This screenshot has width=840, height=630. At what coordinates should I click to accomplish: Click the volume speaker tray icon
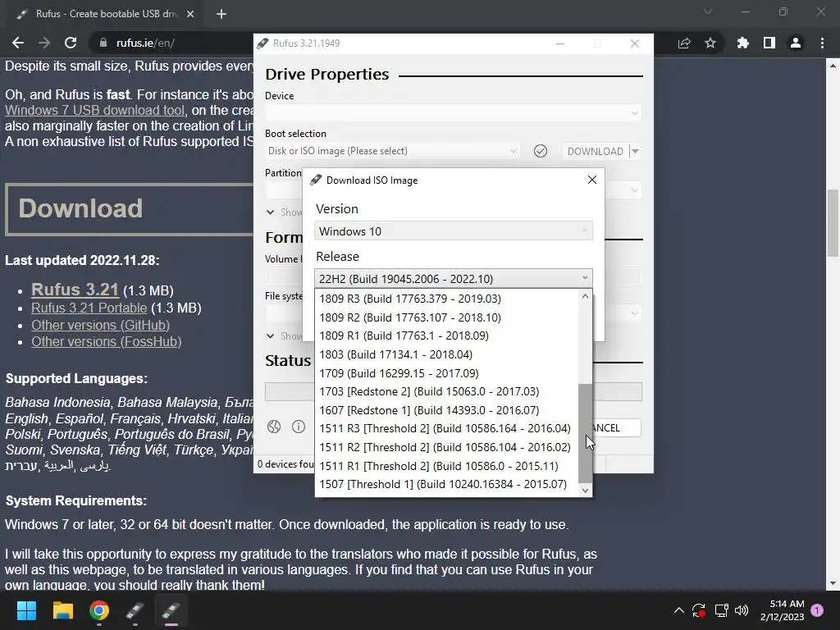[742, 610]
